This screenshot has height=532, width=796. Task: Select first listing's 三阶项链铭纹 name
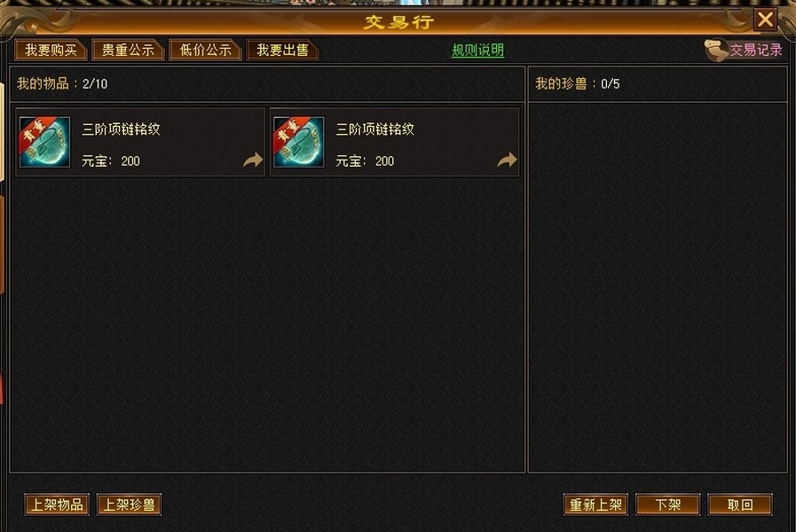(x=121, y=129)
